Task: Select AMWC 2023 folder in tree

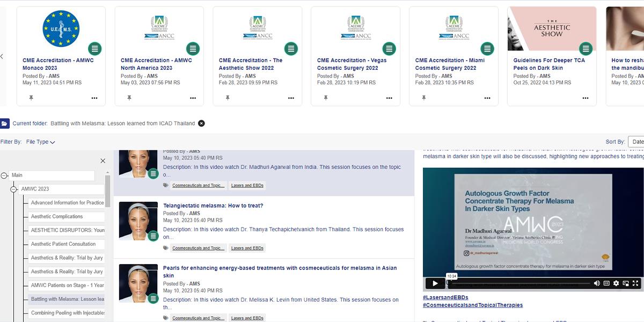Action: pos(62,189)
